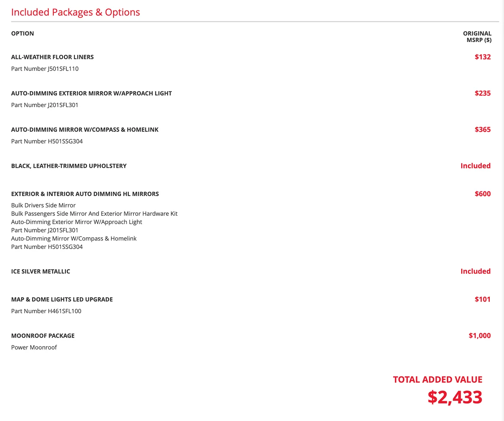Click the OPTION column header
The height and width of the screenshot is (421, 504).
coord(23,34)
